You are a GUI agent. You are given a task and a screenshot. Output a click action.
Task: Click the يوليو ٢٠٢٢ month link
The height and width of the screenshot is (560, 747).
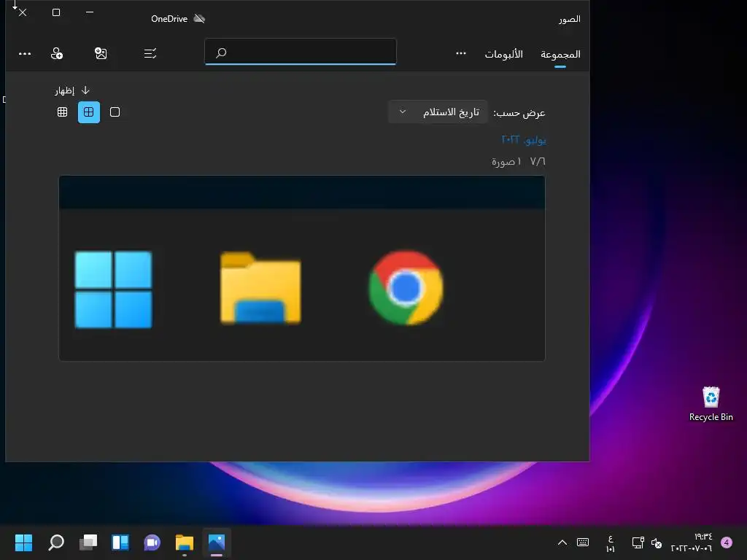click(524, 139)
